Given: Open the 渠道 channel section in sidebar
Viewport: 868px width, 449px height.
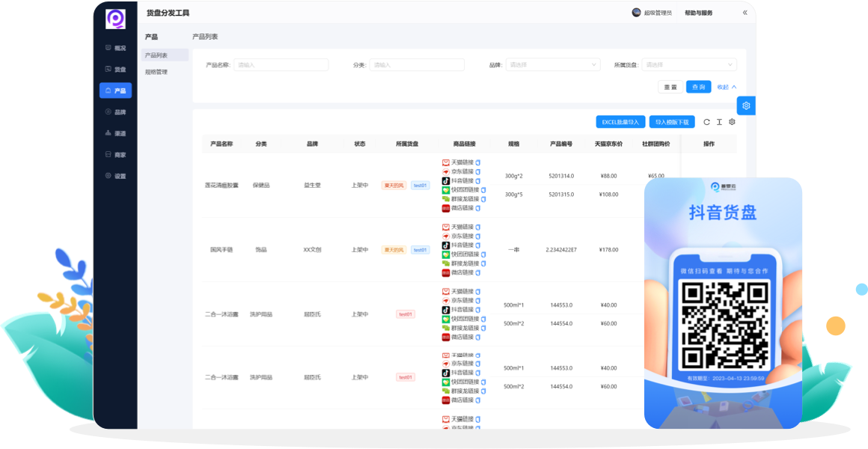Looking at the screenshot, I should (115, 133).
